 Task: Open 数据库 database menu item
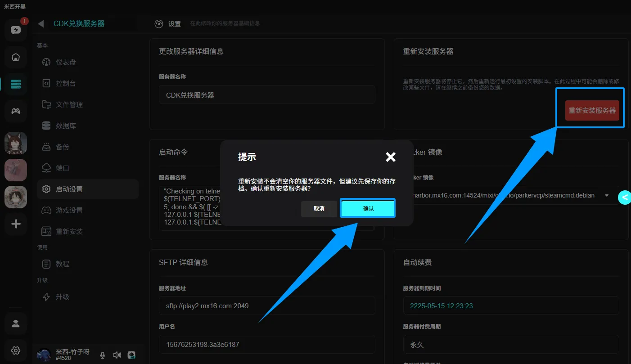(88, 126)
